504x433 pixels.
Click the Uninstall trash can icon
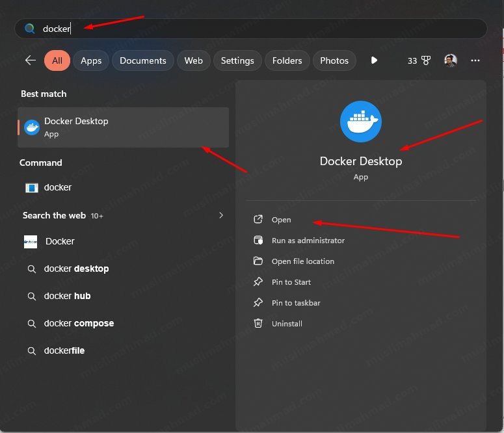click(x=258, y=323)
